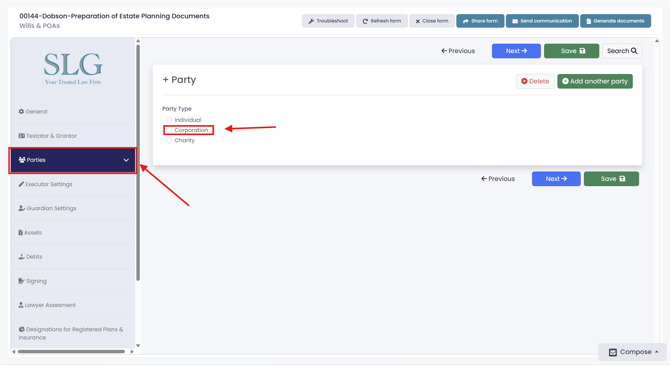
Task: Click the Wills & POAs subtitle
Action: point(39,26)
